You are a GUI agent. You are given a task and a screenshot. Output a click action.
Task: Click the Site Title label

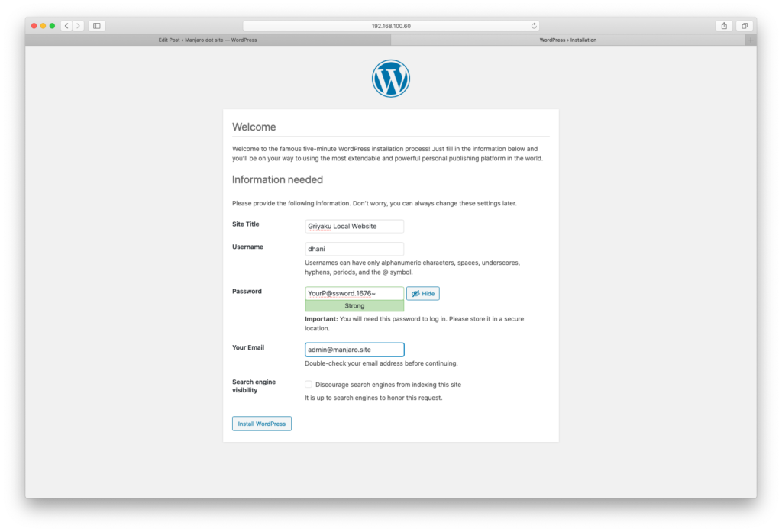coord(245,224)
